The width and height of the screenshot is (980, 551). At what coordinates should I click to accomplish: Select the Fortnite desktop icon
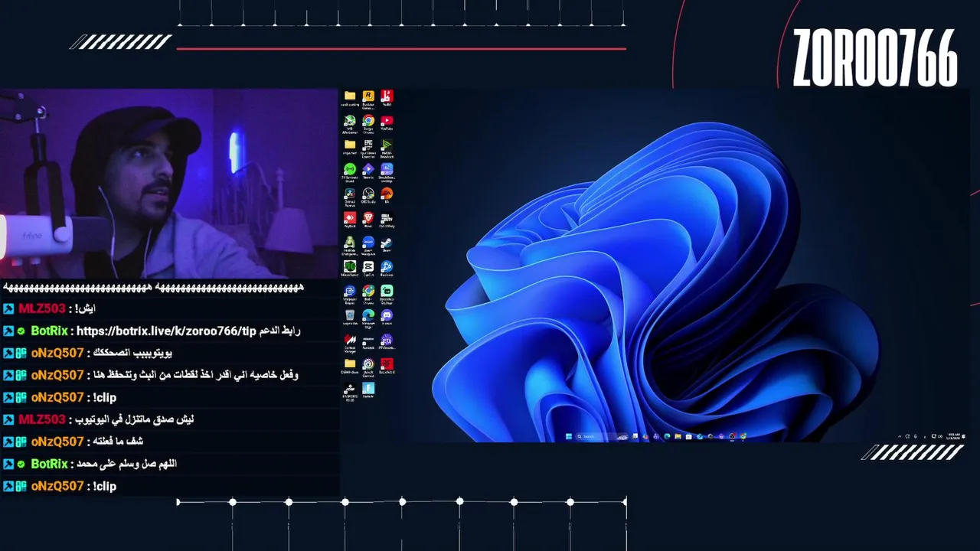[368, 391]
